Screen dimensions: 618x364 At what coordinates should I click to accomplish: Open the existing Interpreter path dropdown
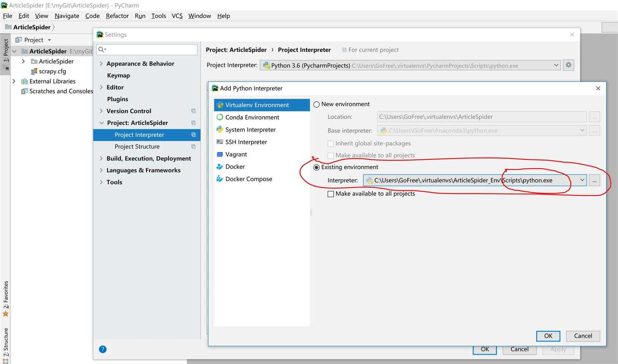582,180
